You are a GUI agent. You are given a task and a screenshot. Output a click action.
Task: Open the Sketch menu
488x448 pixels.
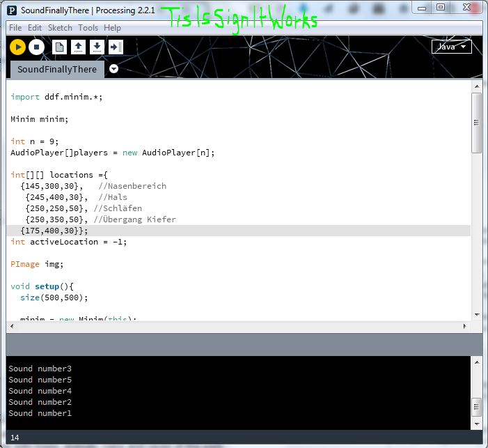tap(60, 28)
